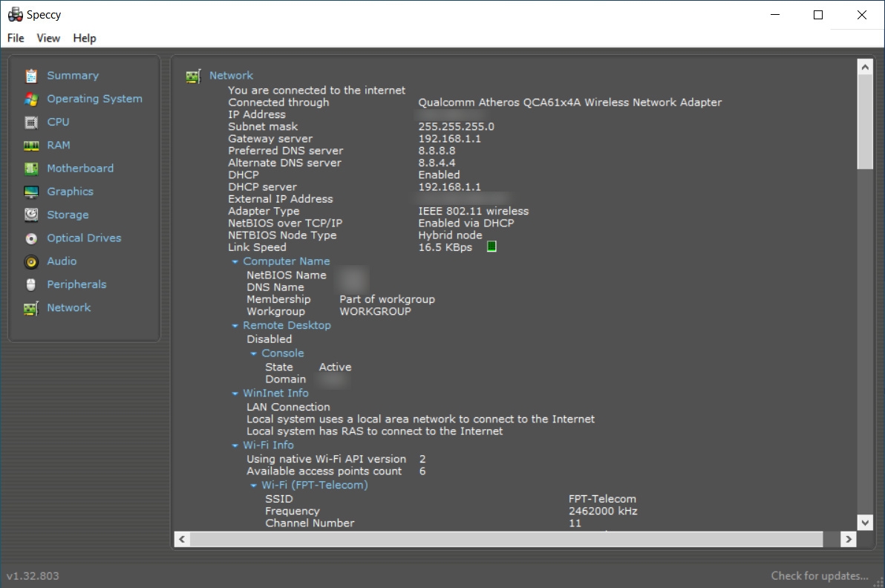Open the Help menu
885x588 pixels.
pyautogui.click(x=85, y=39)
